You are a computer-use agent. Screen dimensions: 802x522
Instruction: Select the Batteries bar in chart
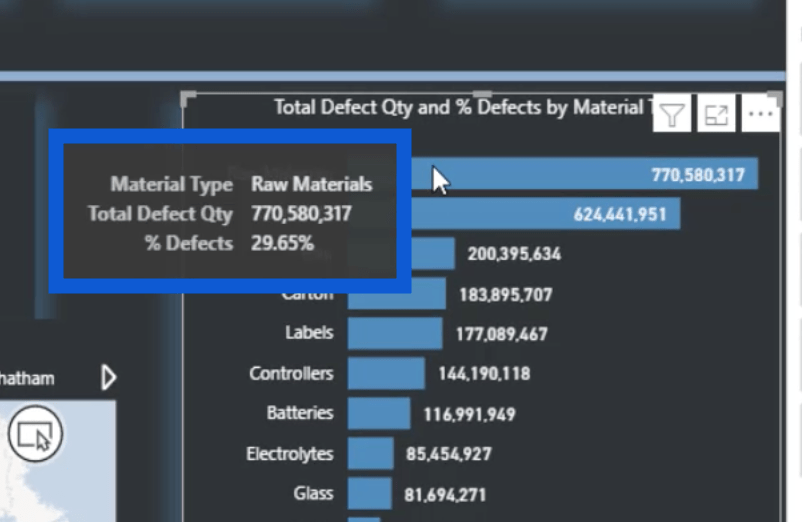(379, 413)
